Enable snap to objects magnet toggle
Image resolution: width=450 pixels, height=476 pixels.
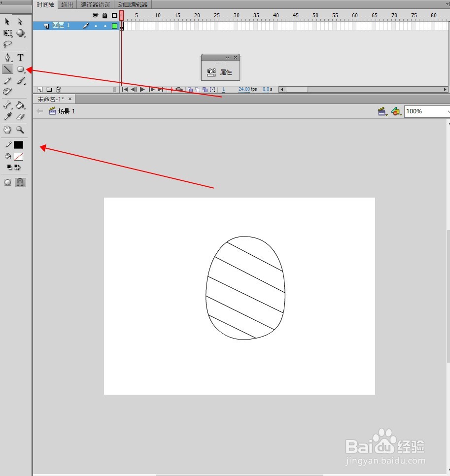tap(20, 182)
